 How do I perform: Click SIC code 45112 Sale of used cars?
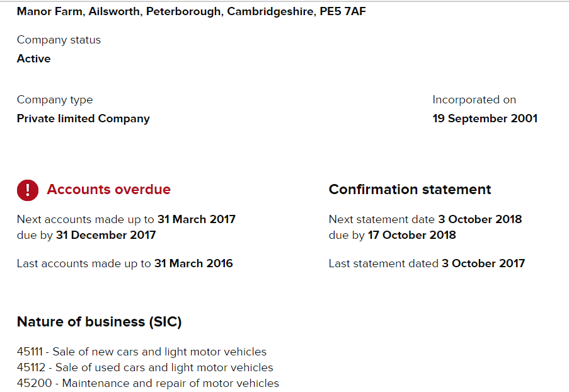(x=145, y=367)
